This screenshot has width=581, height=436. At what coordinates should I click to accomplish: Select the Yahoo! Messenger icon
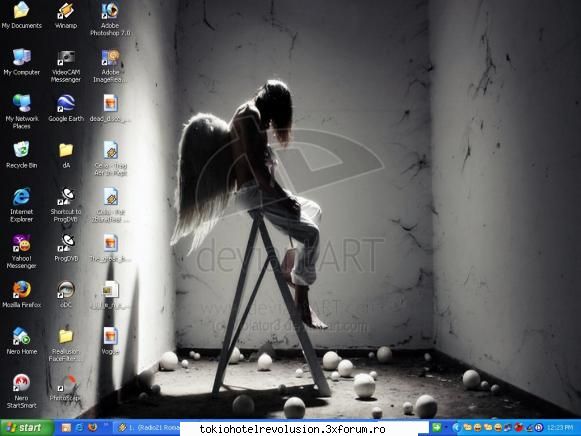(x=21, y=251)
